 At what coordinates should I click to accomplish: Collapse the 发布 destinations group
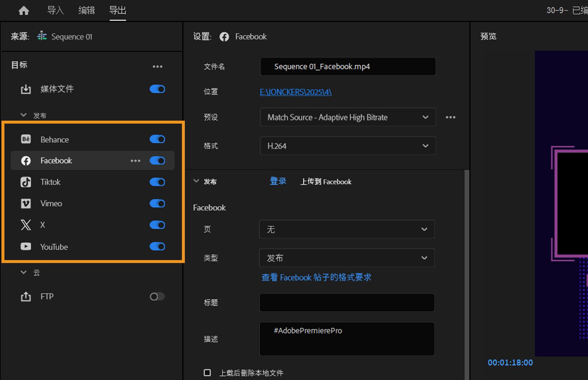[24, 115]
